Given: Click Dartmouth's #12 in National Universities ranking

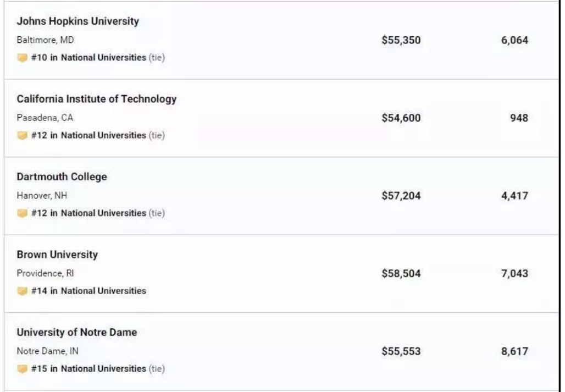Looking at the screenshot, I should (88, 213).
